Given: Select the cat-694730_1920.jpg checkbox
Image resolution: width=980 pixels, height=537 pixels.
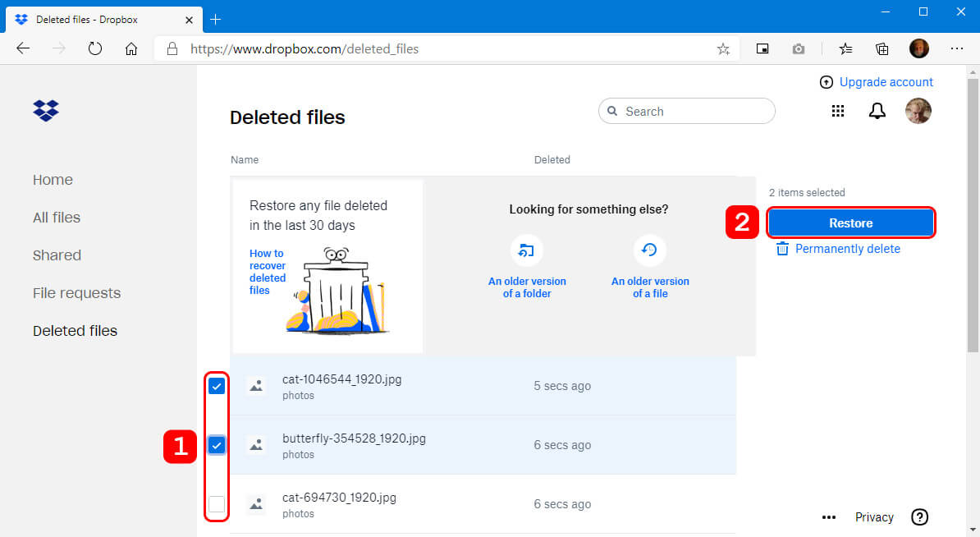Looking at the screenshot, I should tap(217, 504).
